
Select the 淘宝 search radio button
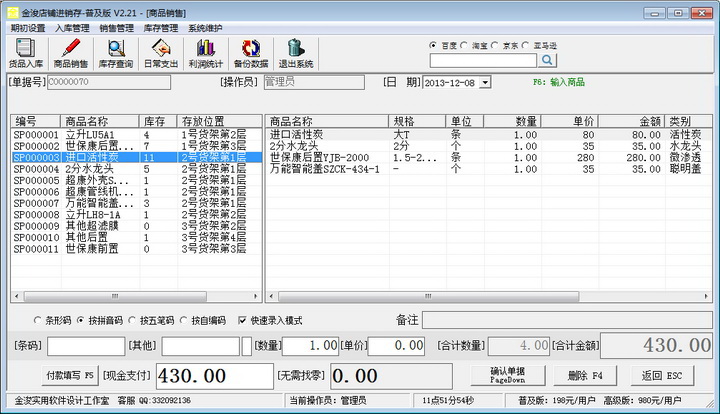point(464,45)
